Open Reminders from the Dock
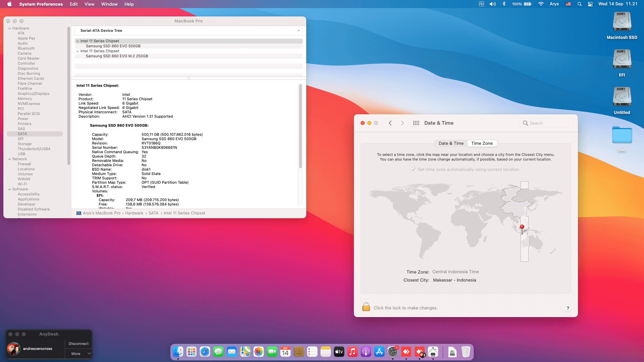 [312, 352]
